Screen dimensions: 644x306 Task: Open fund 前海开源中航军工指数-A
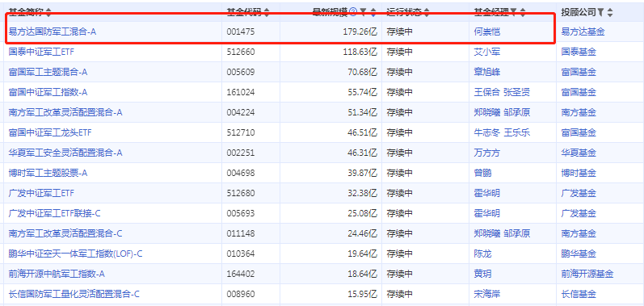(x=57, y=274)
